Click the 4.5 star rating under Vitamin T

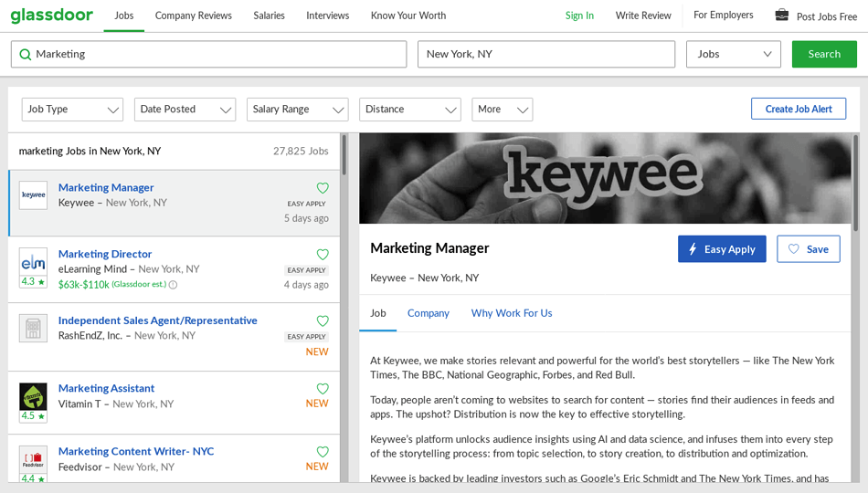(33, 416)
